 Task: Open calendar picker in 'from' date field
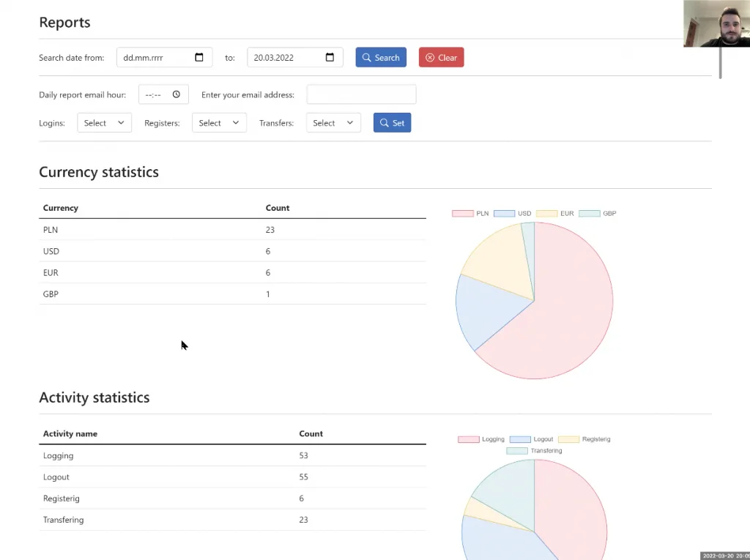click(x=199, y=57)
